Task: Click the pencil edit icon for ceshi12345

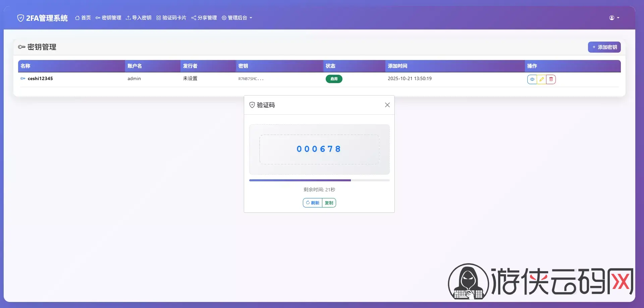Action: point(541,79)
